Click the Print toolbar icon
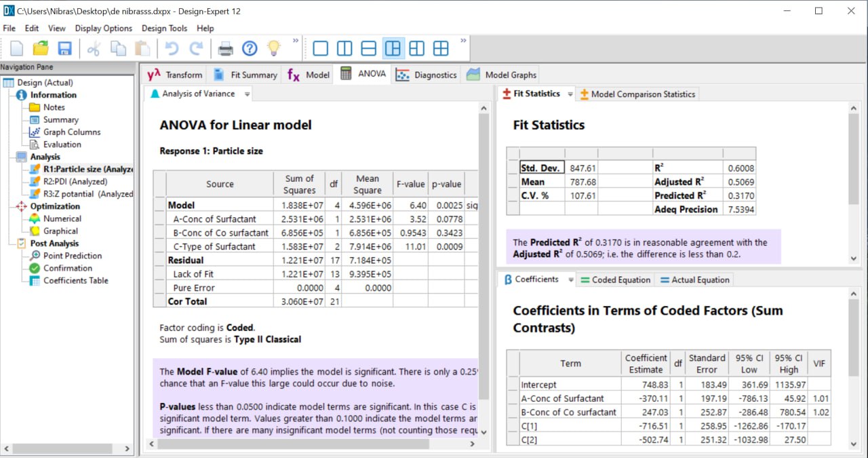Image resolution: width=868 pixels, height=458 pixels. tap(225, 48)
